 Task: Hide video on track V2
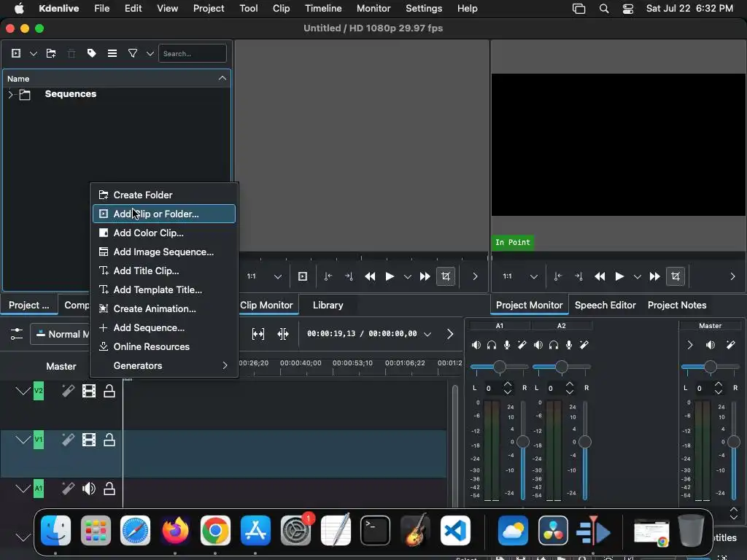pos(88,391)
